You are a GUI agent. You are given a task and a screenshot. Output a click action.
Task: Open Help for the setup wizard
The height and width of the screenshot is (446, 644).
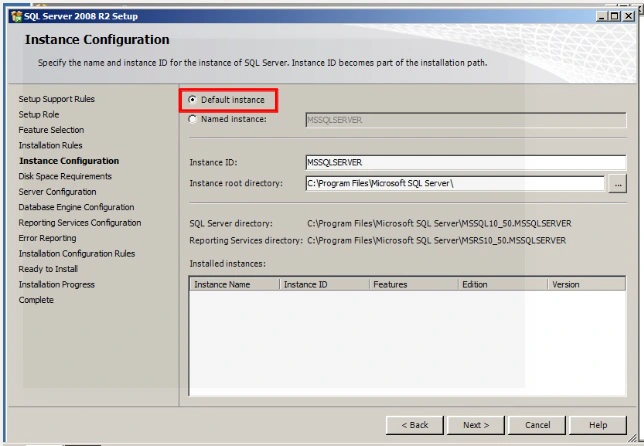click(x=598, y=425)
